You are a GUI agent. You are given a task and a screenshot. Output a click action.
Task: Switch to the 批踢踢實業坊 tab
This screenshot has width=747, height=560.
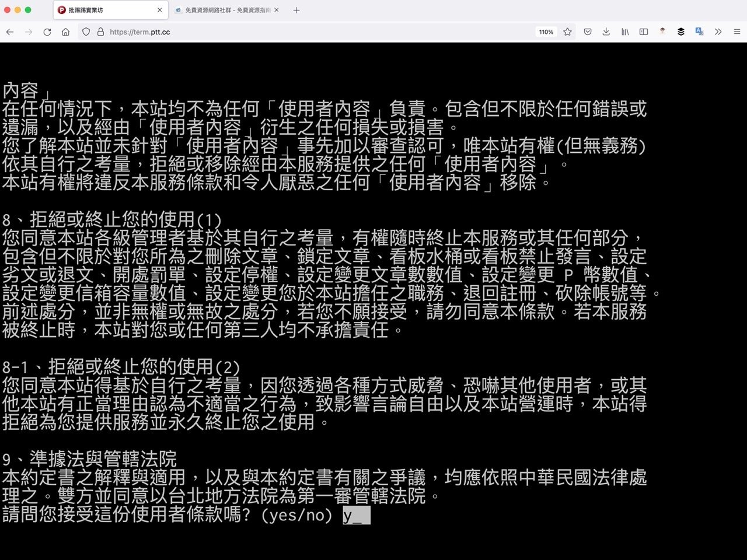(x=110, y=10)
